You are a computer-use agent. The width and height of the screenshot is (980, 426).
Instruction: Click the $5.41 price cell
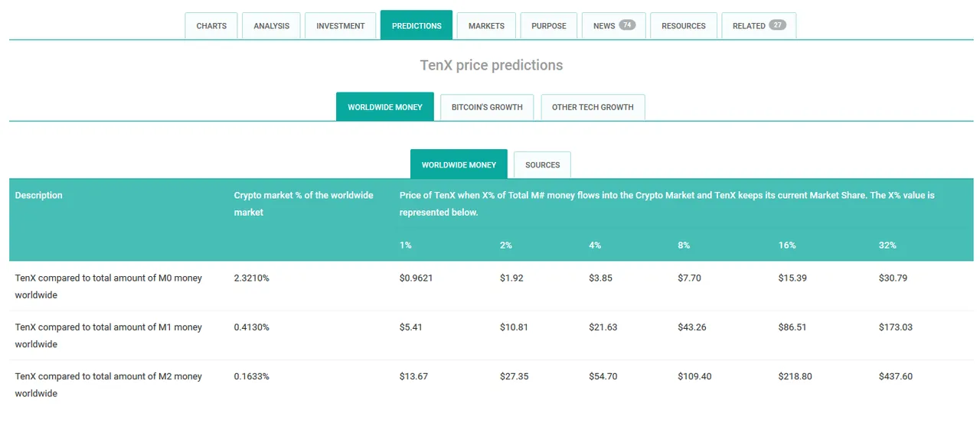point(410,327)
